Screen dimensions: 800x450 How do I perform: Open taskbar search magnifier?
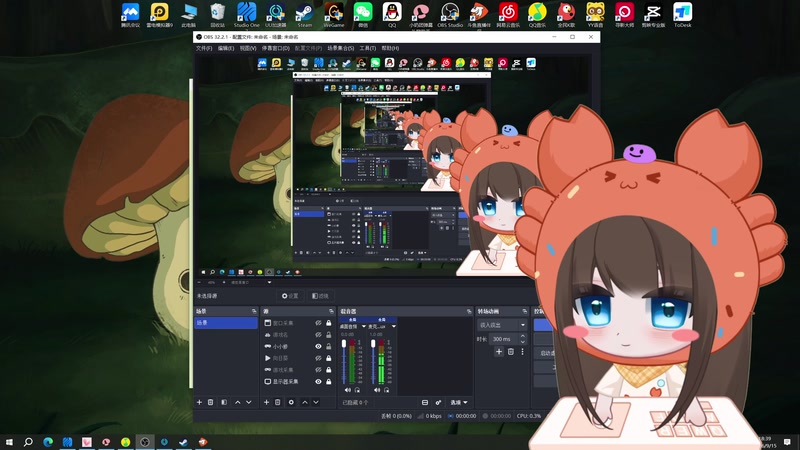click(x=29, y=442)
